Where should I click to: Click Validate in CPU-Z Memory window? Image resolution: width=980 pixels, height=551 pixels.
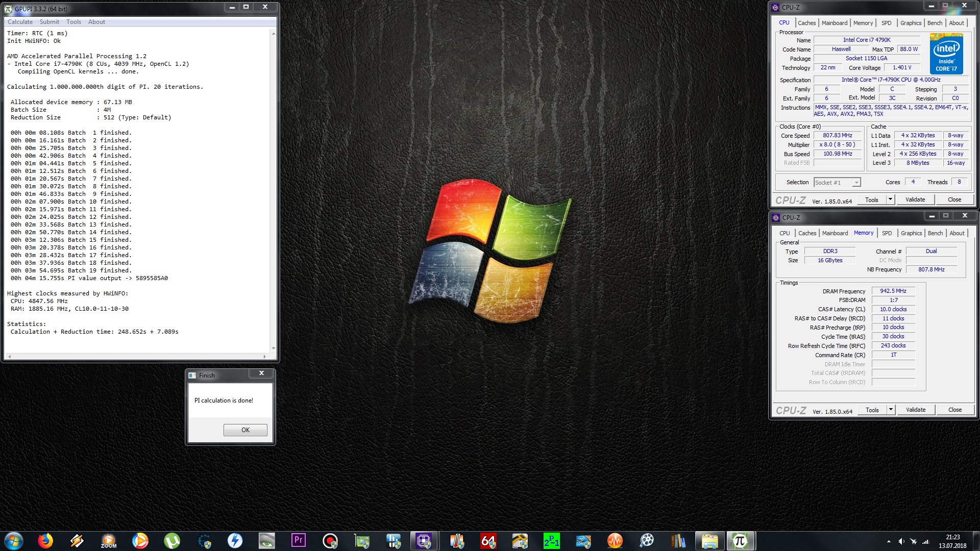pos(916,410)
